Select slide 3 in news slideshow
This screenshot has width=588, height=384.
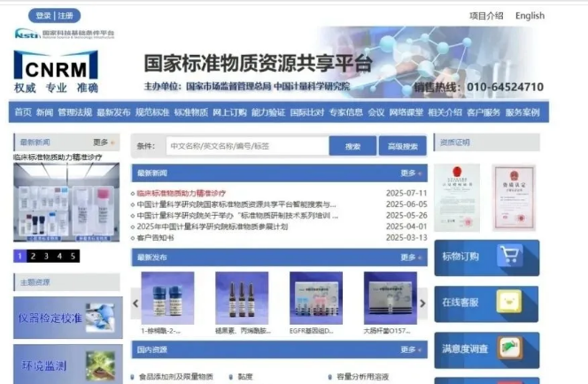pyautogui.click(x=47, y=256)
